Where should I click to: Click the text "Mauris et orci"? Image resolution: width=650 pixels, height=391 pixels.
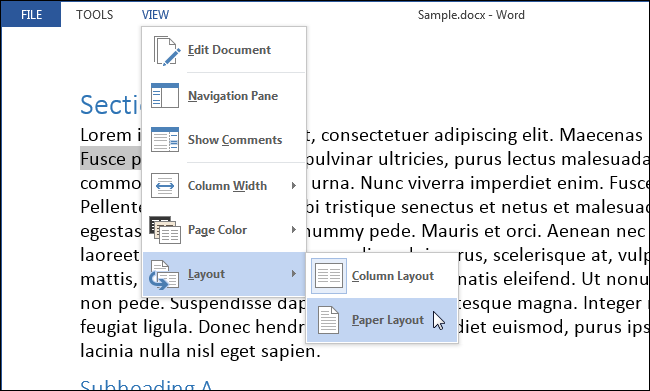[x=481, y=231]
